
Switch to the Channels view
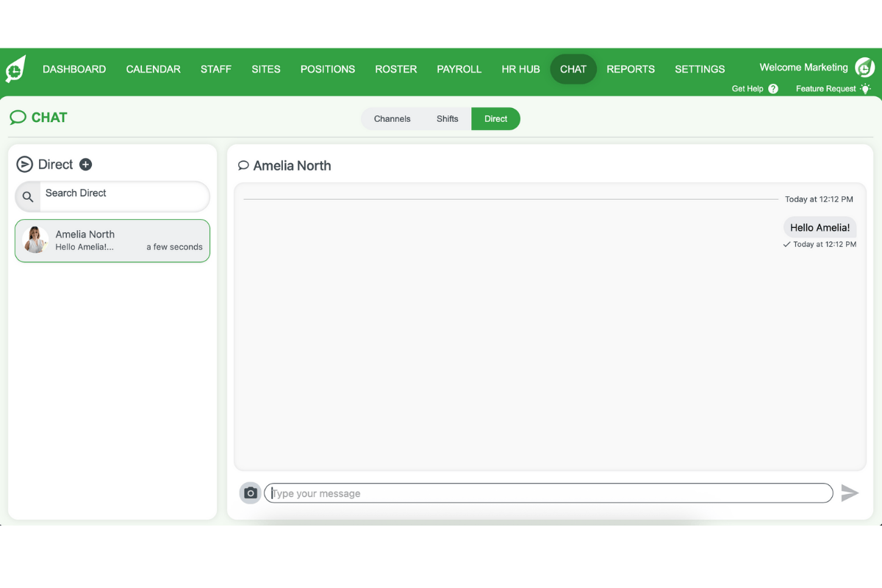click(x=392, y=118)
